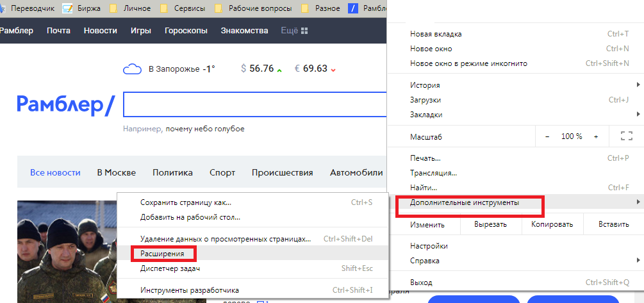Increase zoom with the plus button
Viewport: 644px width, 303px height.
click(x=596, y=136)
